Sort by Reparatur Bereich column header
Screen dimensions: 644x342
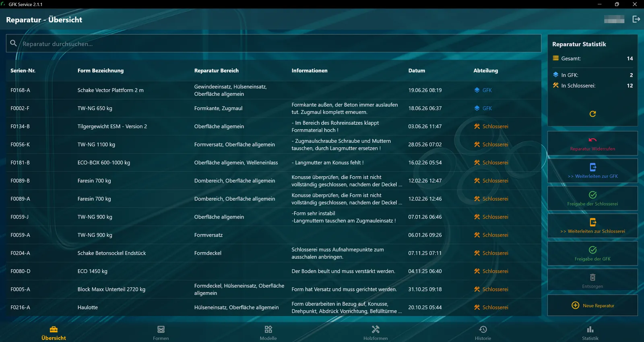click(217, 70)
